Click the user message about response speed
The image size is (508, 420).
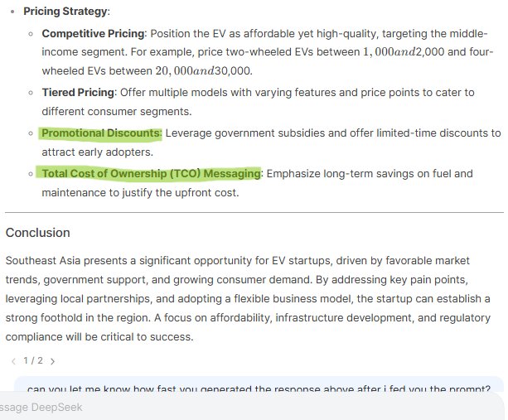(259, 389)
